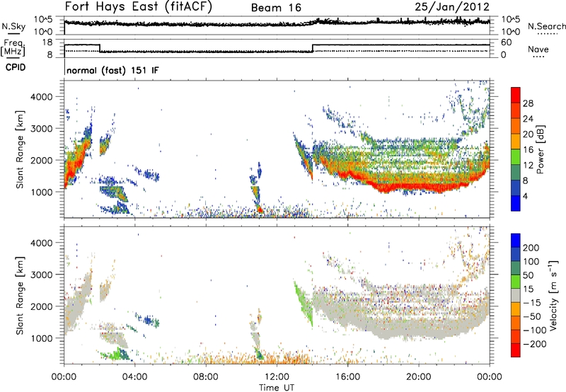The height and width of the screenshot is (392, 566).
Task: Click the "16:00" time tick label
Action: click(x=347, y=377)
